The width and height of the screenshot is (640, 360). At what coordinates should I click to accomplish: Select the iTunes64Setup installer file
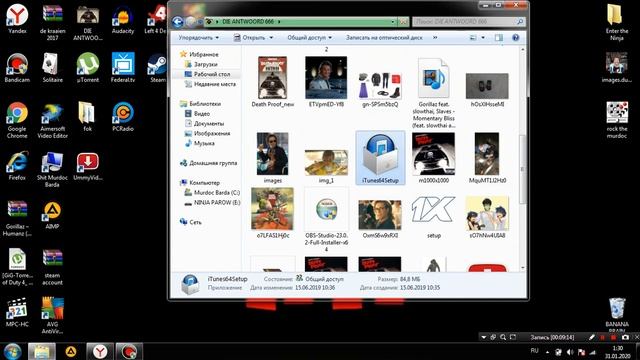[380, 158]
